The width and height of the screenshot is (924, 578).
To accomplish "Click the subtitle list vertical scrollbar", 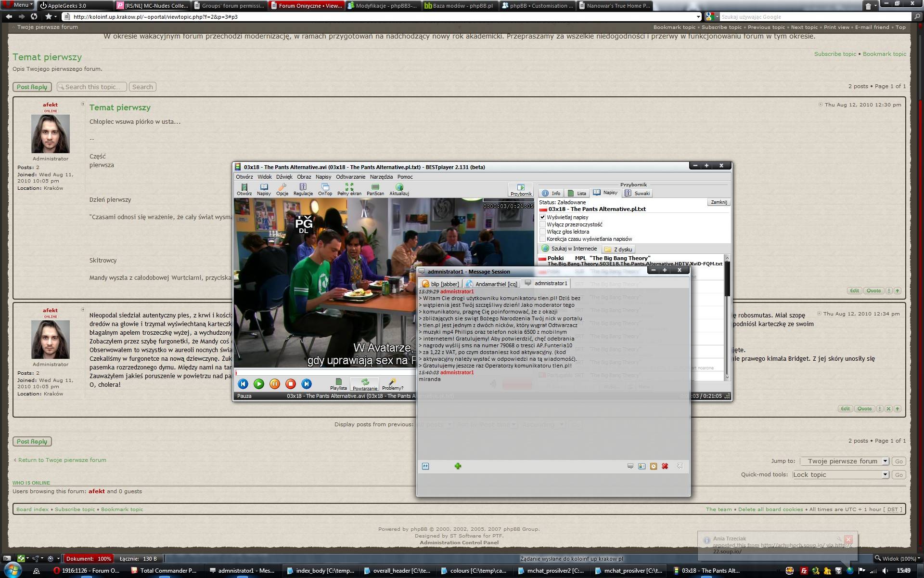I will click(727, 317).
